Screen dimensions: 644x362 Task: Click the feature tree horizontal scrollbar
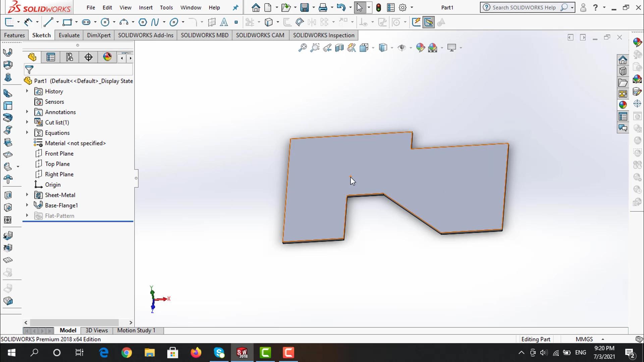tap(74, 322)
